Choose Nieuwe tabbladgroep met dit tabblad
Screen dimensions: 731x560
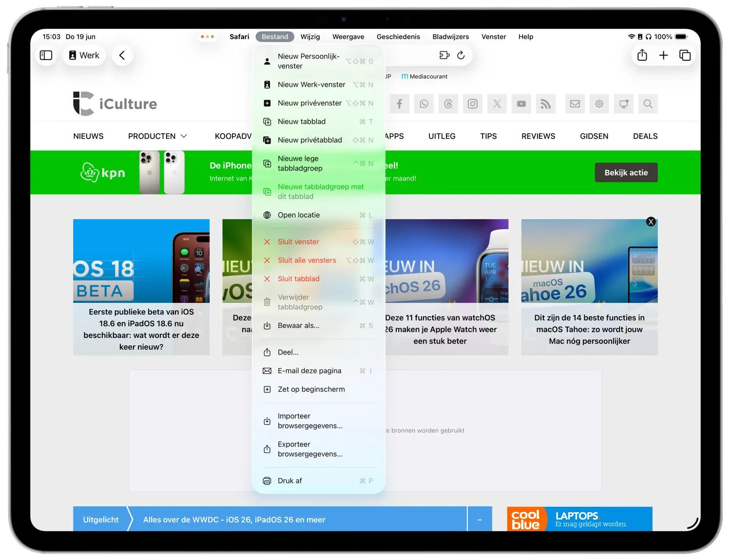click(x=319, y=192)
